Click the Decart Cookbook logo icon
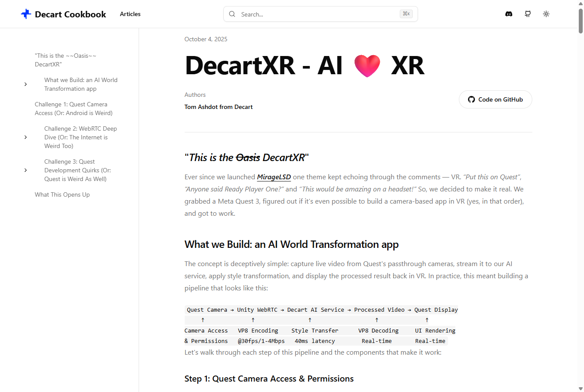584x392 pixels. [26, 14]
